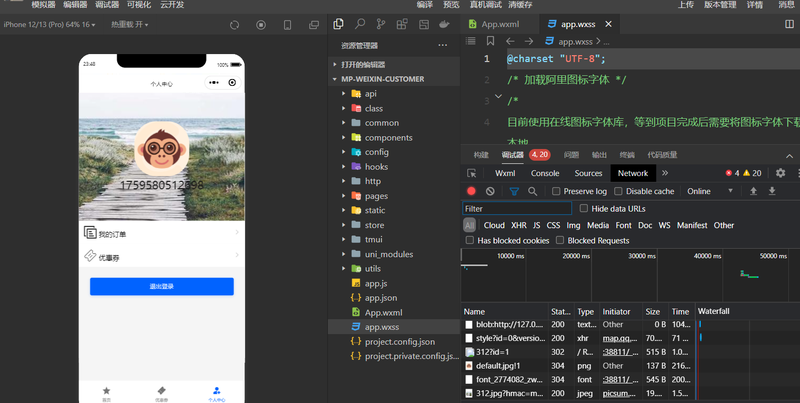This screenshot has width=800, height=403.
Task: Click the blue logout button in simulator
Action: [x=161, y=287]
